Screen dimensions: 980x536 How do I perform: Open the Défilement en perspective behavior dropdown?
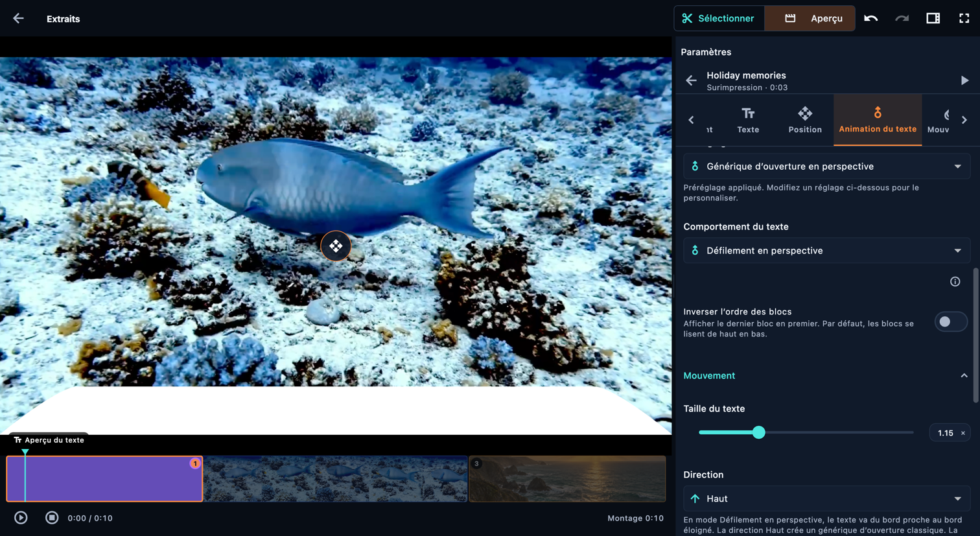coord(826,251)
